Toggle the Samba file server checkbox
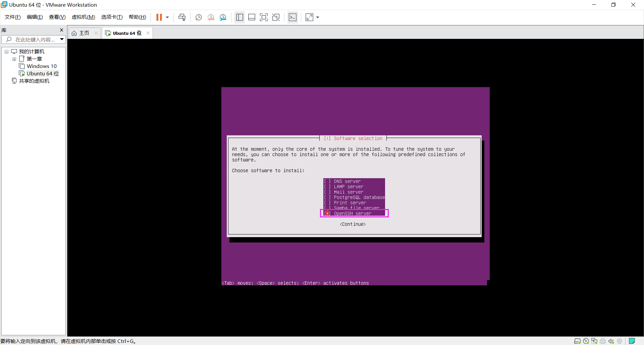644x345 pixels. pos(327,208)
